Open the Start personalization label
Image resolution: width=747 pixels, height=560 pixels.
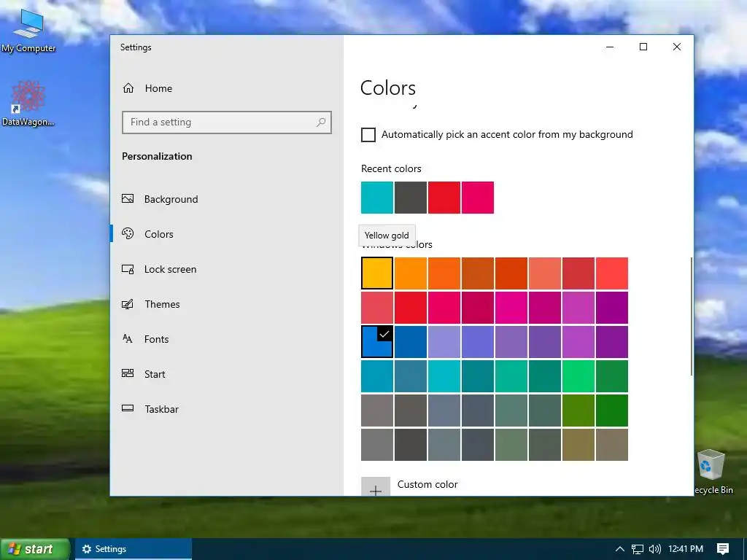coord(155,374)
